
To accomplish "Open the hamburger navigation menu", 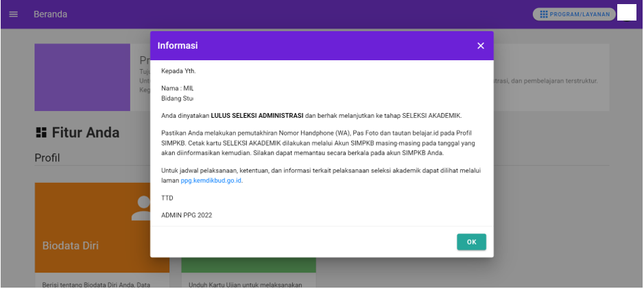I will tap(14, 14).
